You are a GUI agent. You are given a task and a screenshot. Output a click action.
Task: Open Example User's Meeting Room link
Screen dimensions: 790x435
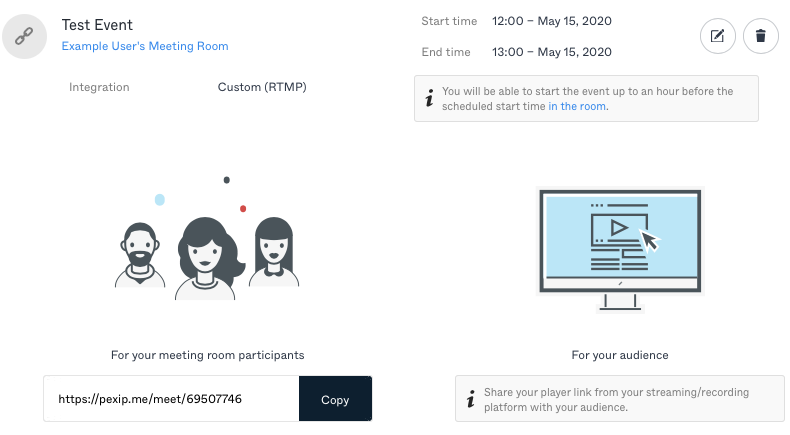145,46
